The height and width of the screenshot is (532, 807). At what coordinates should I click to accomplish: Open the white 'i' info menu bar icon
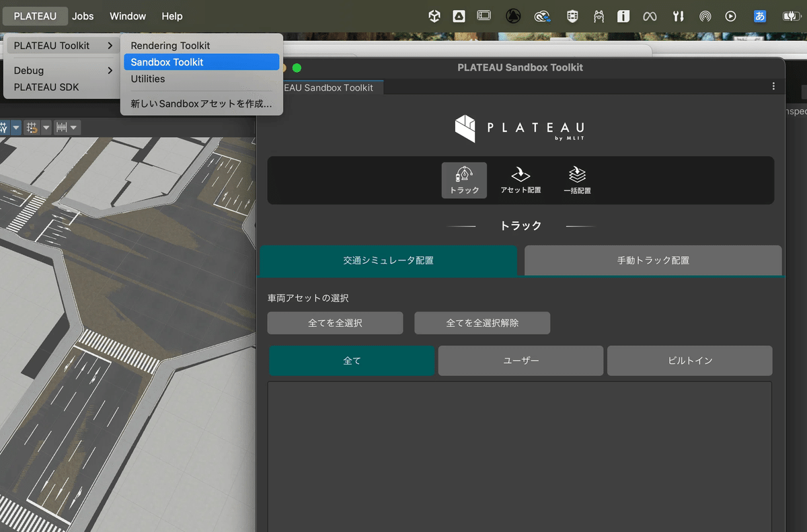623,16
